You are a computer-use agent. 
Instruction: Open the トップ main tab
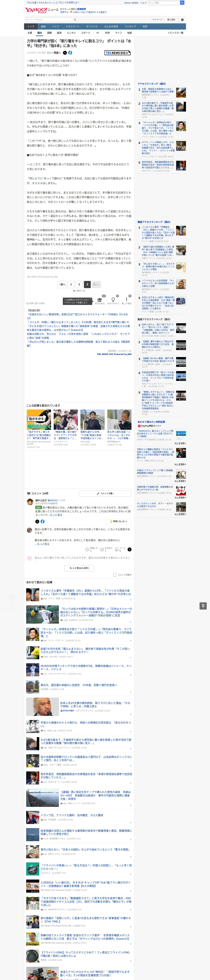tap(31, 27)
